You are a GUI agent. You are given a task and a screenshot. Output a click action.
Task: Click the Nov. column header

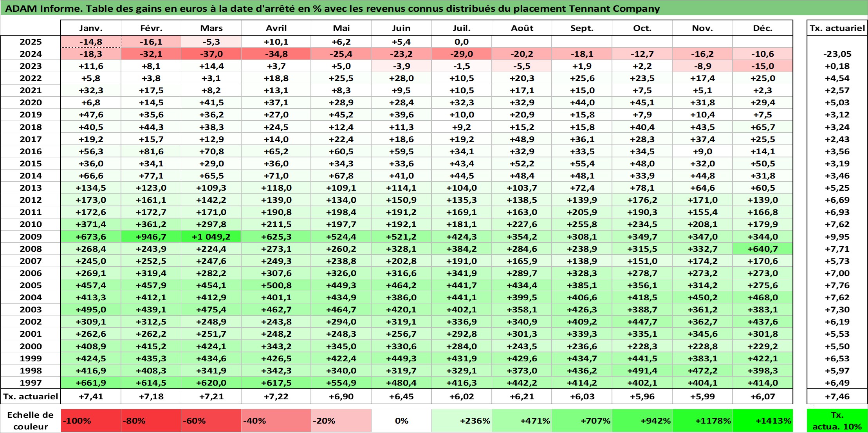click(x=702, y=28)
